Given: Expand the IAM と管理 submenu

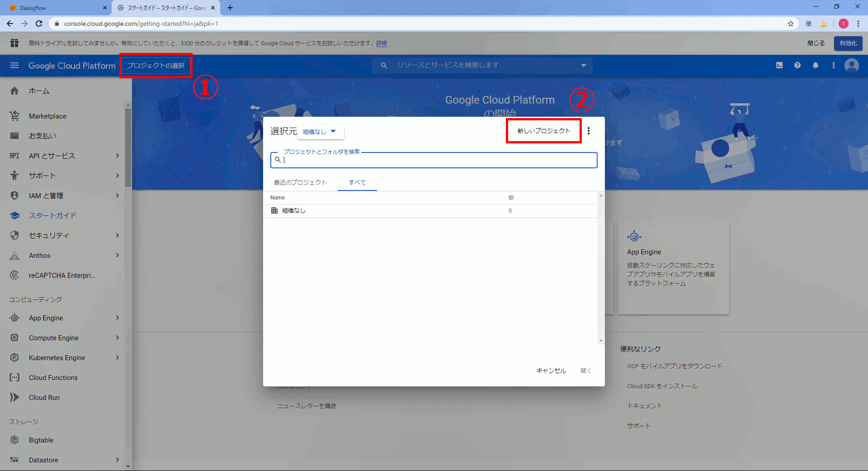Looking at the screenshot, I should point(118,195).
